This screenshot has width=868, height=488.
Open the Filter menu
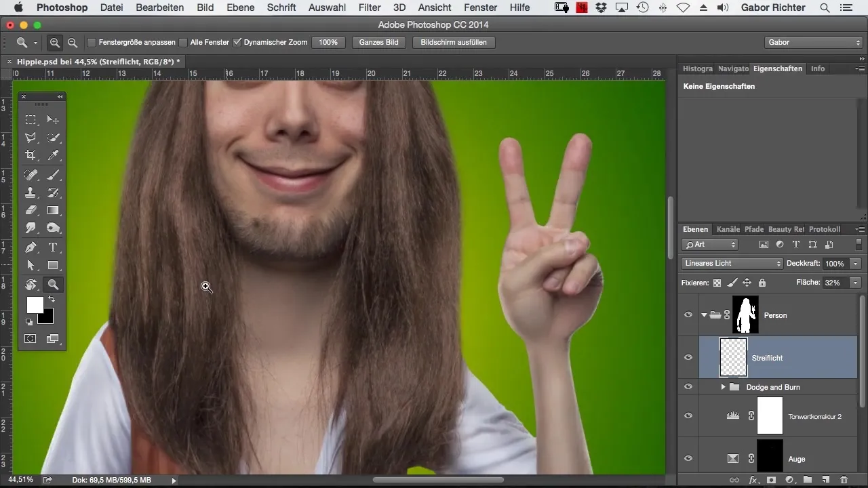point(370,7)
